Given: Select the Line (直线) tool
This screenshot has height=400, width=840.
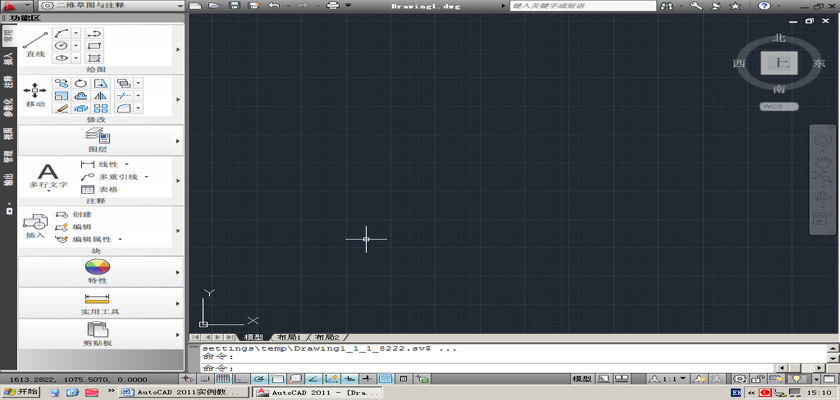Looking at the screenshot, I should [35, 44].
